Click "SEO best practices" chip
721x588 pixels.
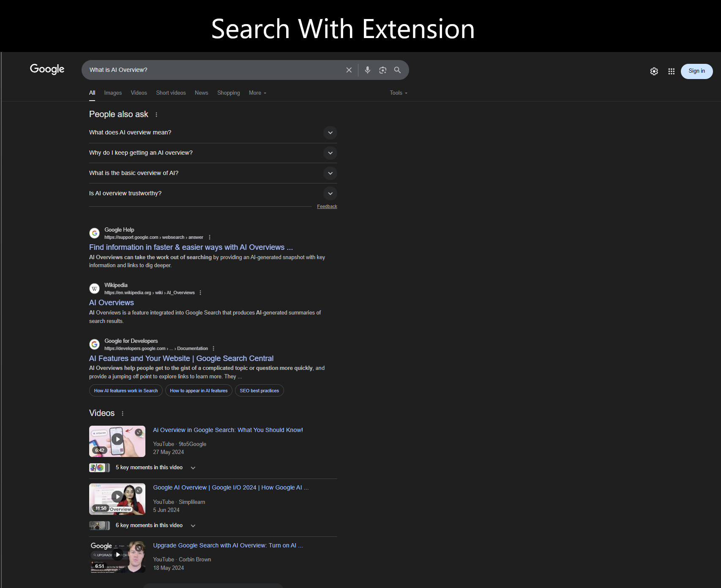click(x=259, y=391)
